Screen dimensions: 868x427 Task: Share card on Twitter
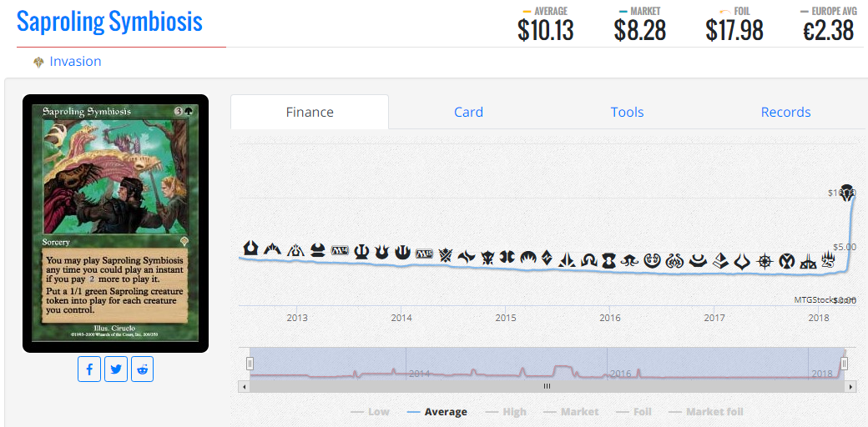(116, 369)
